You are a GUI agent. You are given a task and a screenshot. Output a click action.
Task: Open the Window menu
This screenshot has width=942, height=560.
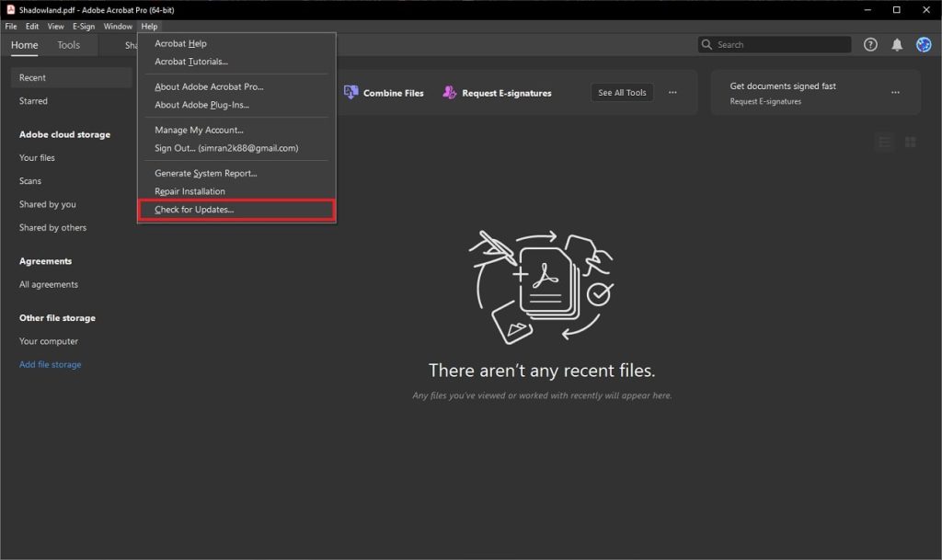tap(118, 27)
